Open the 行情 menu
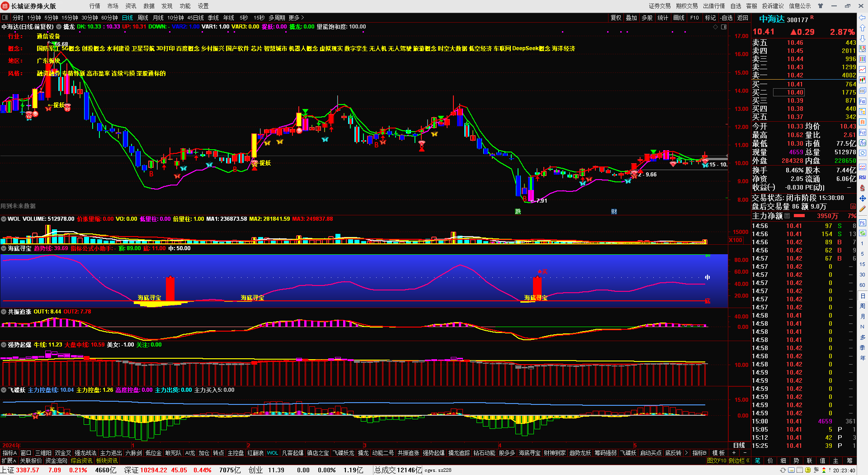The height and width of the screenshot is (475, 868). (95, 6)
